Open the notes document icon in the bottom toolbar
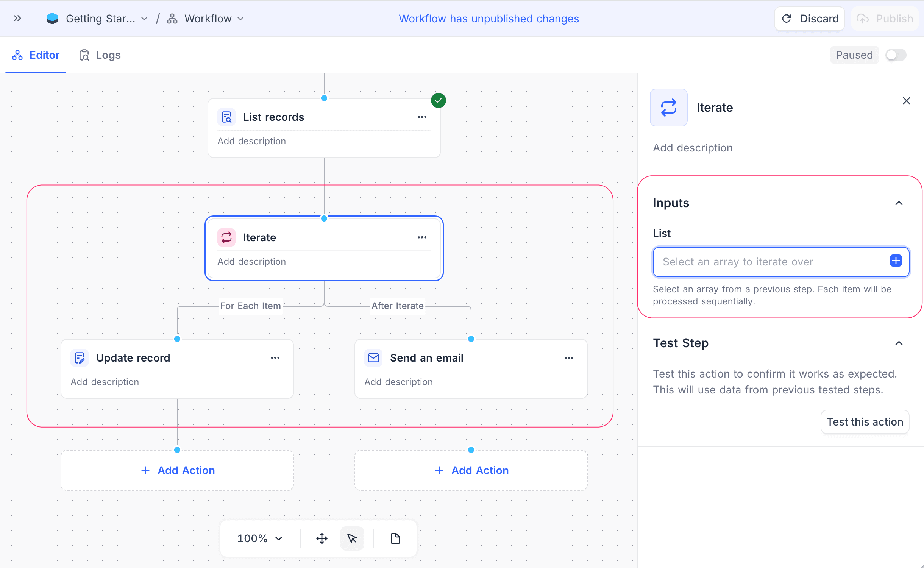924x568 pixels. pyautogui.click(x=394, y=538)
